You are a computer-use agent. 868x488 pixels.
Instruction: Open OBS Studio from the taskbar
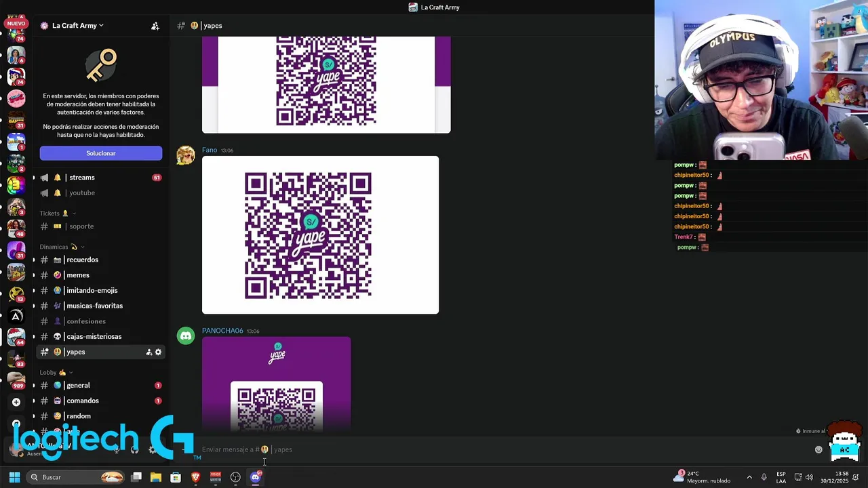point(235,477)
